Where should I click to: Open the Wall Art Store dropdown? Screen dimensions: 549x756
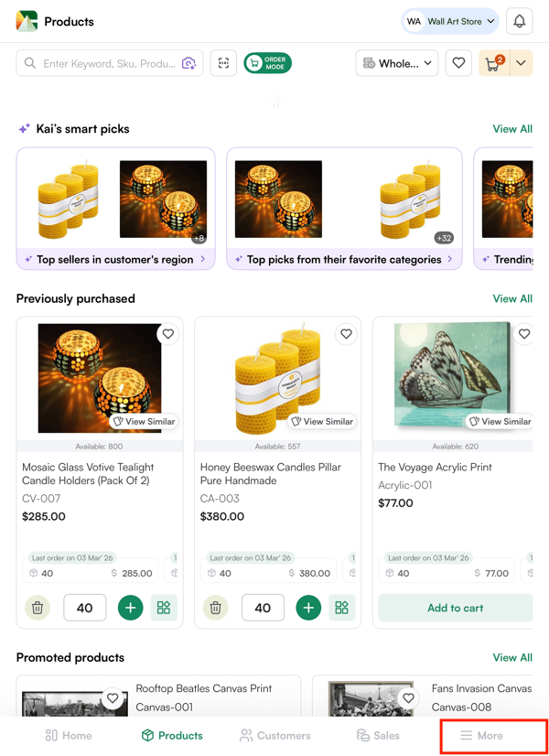coord(452,21)
